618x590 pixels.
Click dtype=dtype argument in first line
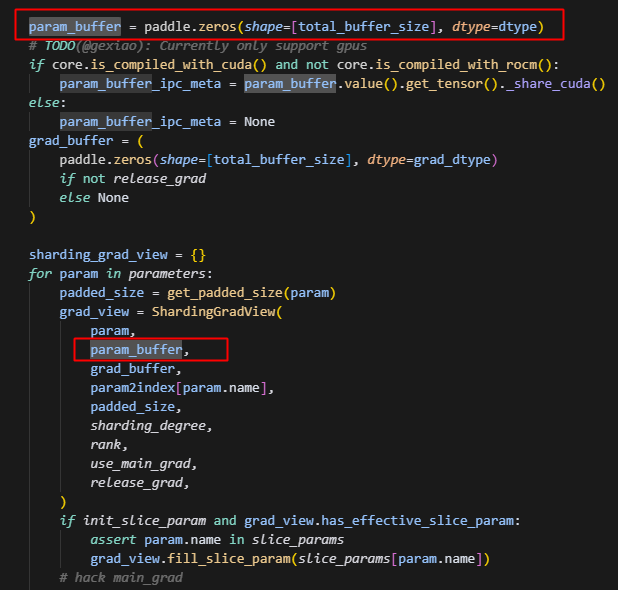coord(494,27)
